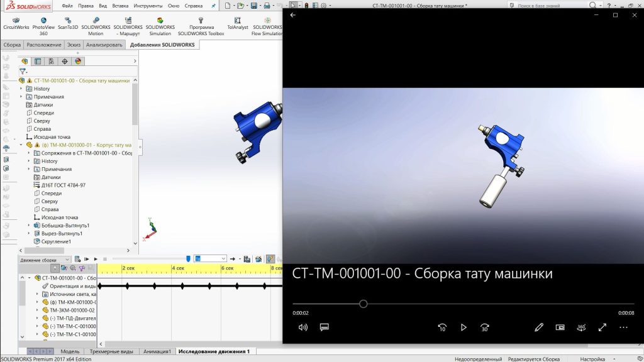Image resolution: width=644 pixels, height=362 pixels.
Task: Open the Модель bottom tab
Action: point(70,351)
